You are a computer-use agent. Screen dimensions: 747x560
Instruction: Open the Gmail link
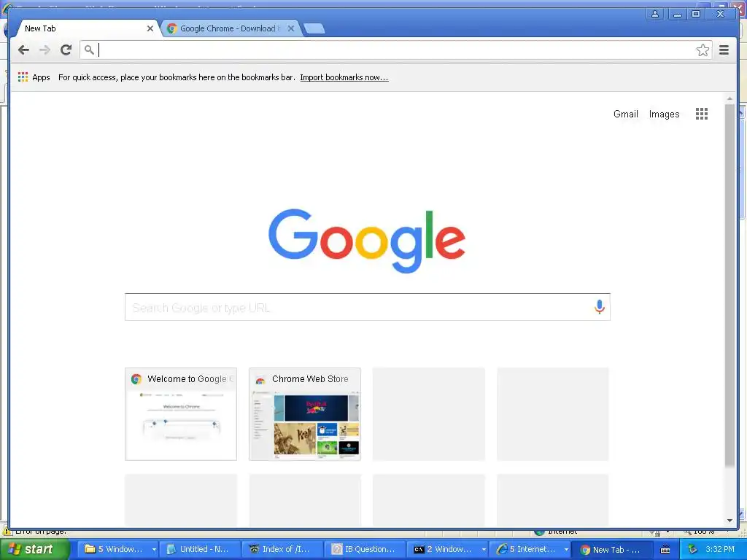point(625,114)
